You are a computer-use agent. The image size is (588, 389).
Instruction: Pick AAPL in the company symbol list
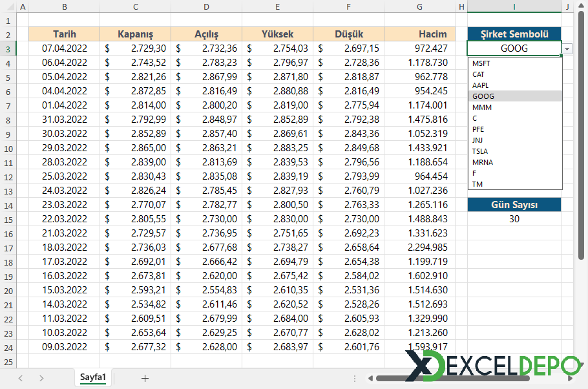pos(515,85)
